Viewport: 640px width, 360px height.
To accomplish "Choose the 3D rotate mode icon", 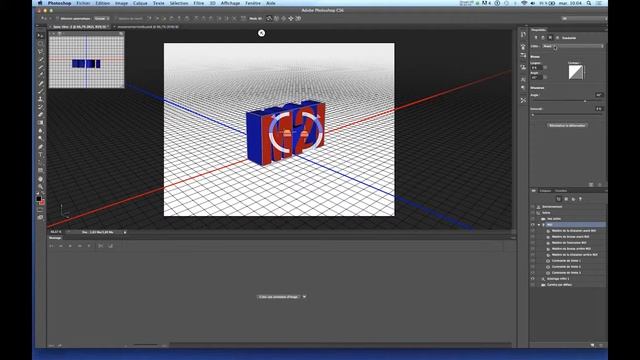I will 269,18.
